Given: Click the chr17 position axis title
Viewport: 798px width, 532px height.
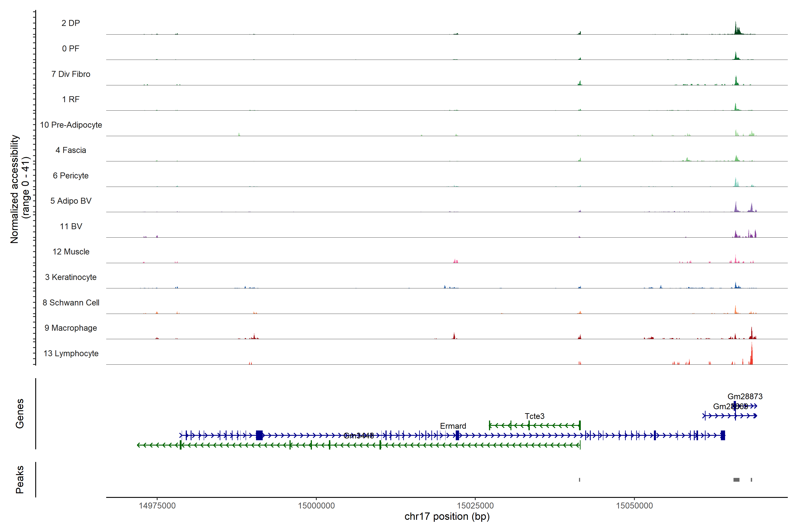Looking at the screenshot, I should coord(447,516).
